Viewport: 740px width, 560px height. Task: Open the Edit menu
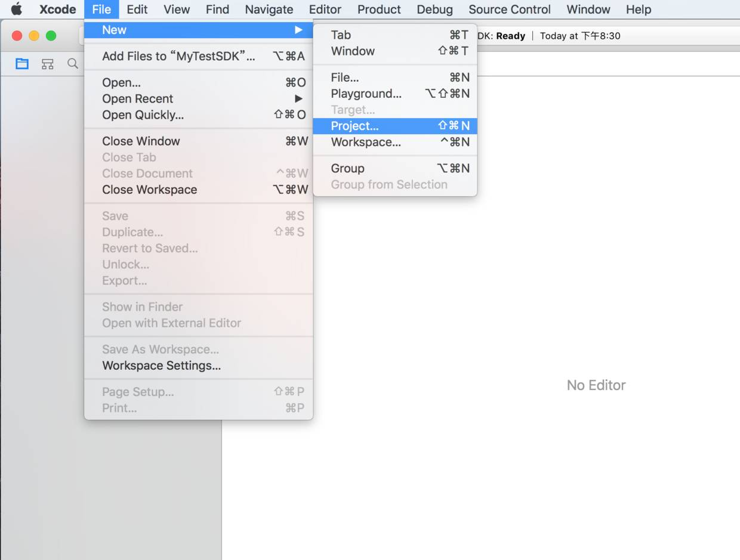pos(137,10)
